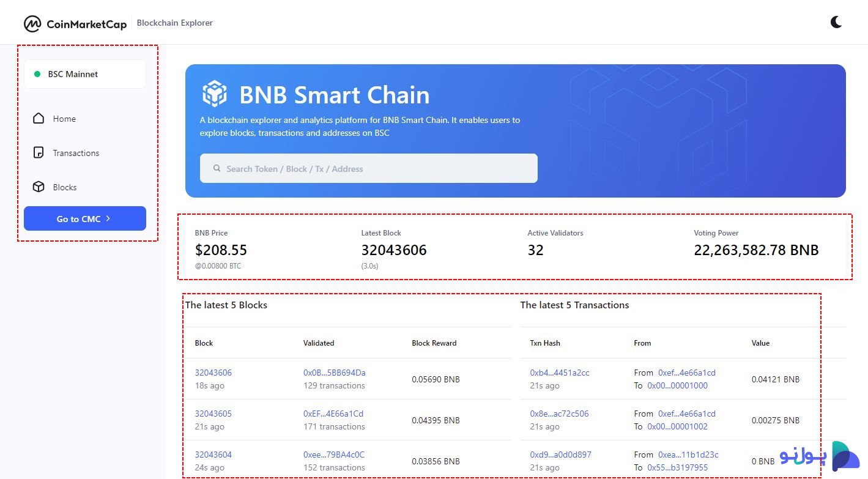Viewport: 868px width, 479px height.
Task: Click the Blockchain Explorer header text
Action: pos(175,23)
